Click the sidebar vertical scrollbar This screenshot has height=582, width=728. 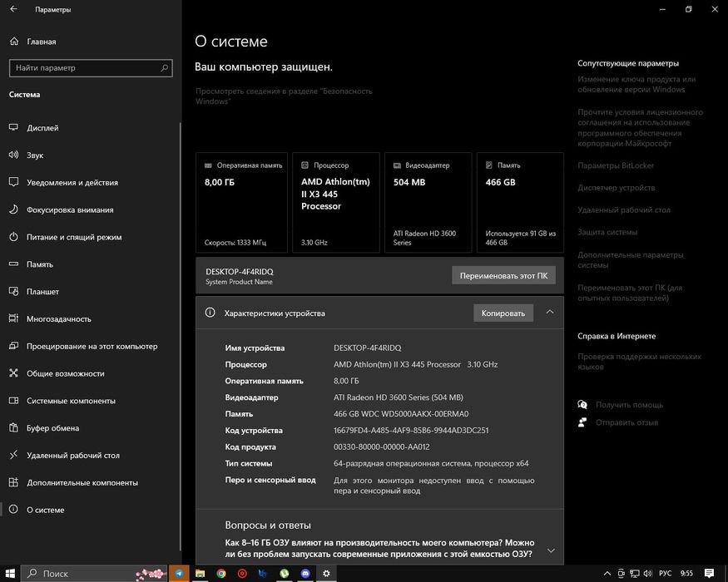click(180, 337)
